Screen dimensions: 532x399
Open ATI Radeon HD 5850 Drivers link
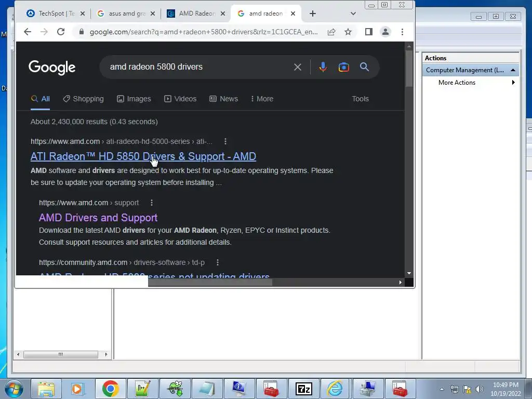tap(143, 156)
